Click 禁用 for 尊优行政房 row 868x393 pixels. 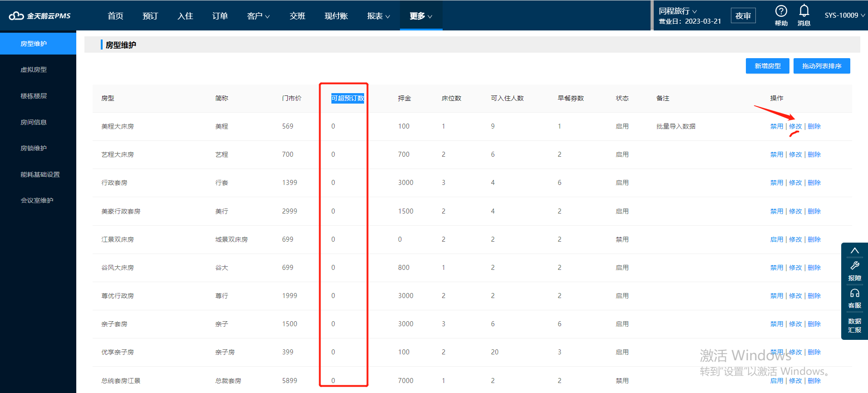777,296
